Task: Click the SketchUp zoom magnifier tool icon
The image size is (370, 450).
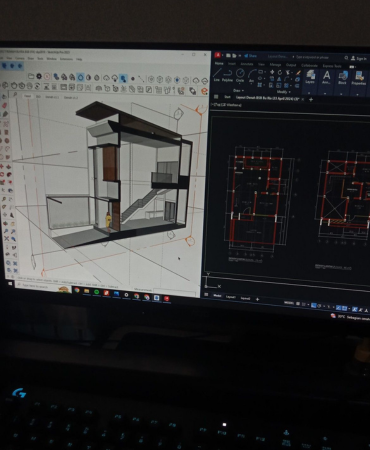Action: pos(6,231)
